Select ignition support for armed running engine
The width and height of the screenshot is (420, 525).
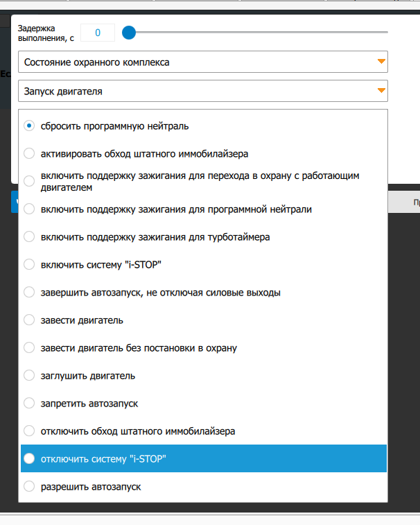click(x=29, y=181)
